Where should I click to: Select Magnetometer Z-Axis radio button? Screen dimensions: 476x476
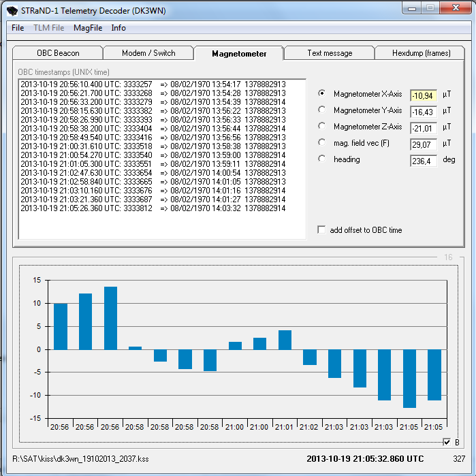322,126
